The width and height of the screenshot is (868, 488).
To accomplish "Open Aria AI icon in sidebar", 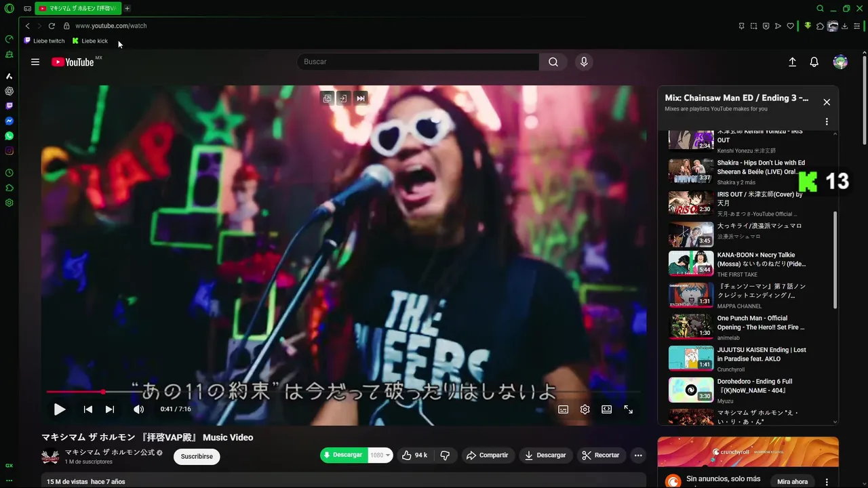I will coord(9,76).
